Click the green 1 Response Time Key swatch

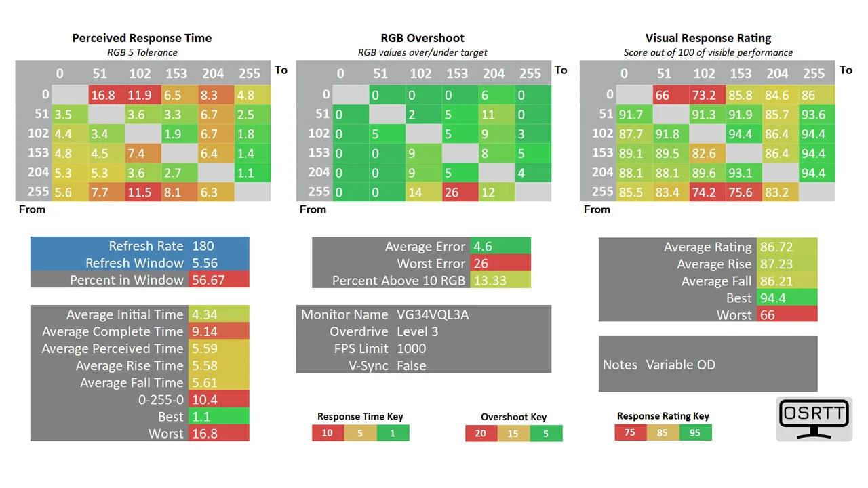(x=393, y=433)
